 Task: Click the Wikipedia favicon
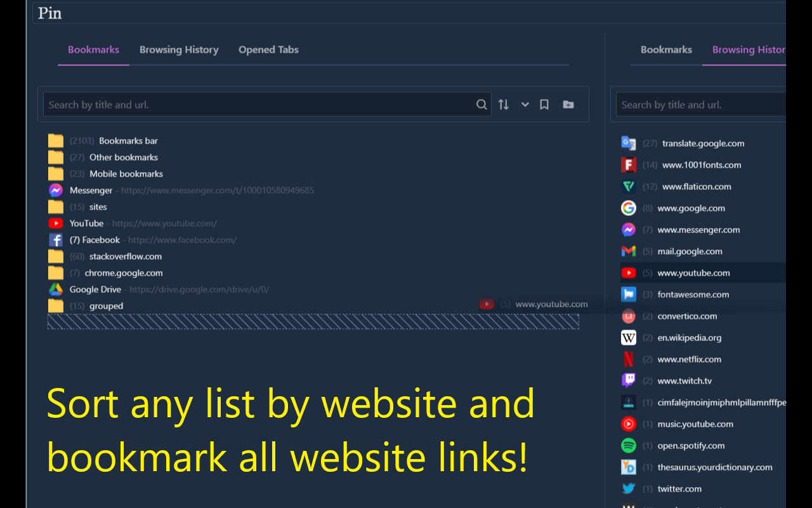pyautogui.click(x=629, y=338)
